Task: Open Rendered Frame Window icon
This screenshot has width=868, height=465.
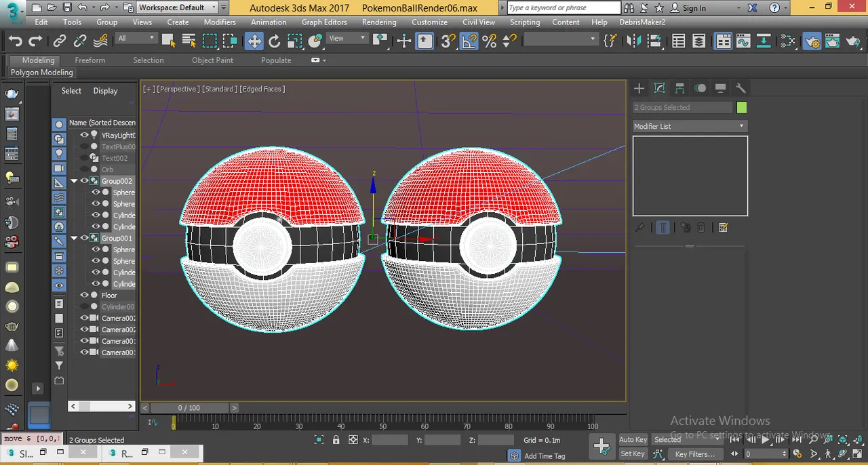Action: tap(833, 41)
